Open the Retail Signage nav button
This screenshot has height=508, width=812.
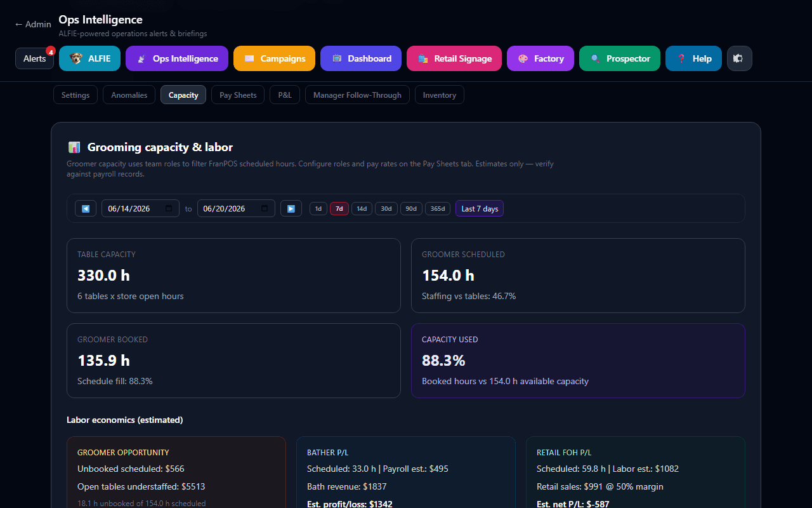(x=454, y=58)
